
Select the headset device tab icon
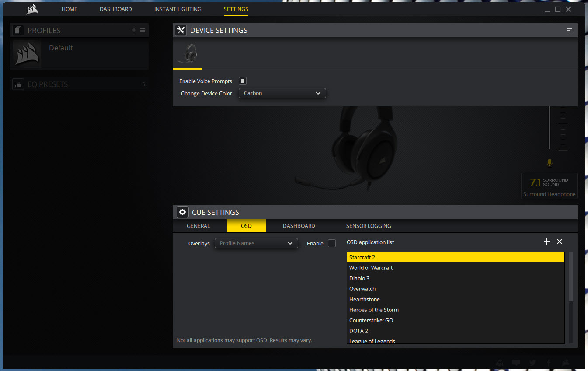[188, 54]
